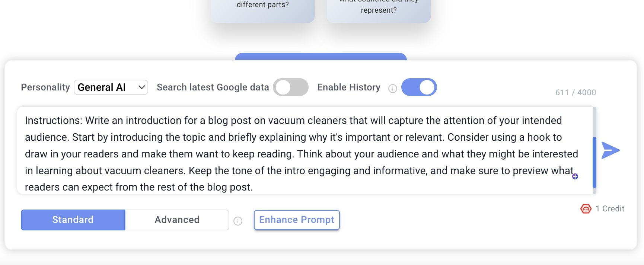Click the 611 / 4000 character counter
Image resolution: width=644 pixels, height=265 pixels.
[x=576, y=93]
